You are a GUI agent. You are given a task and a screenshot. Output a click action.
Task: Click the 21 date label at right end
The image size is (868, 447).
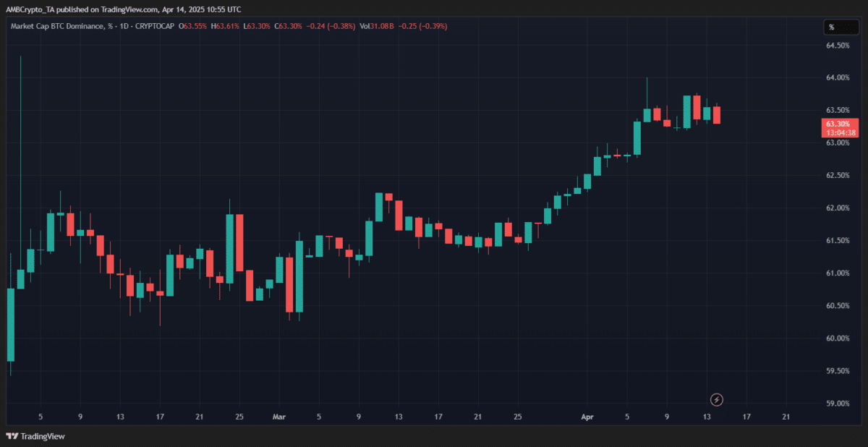(x=786, y=417)
